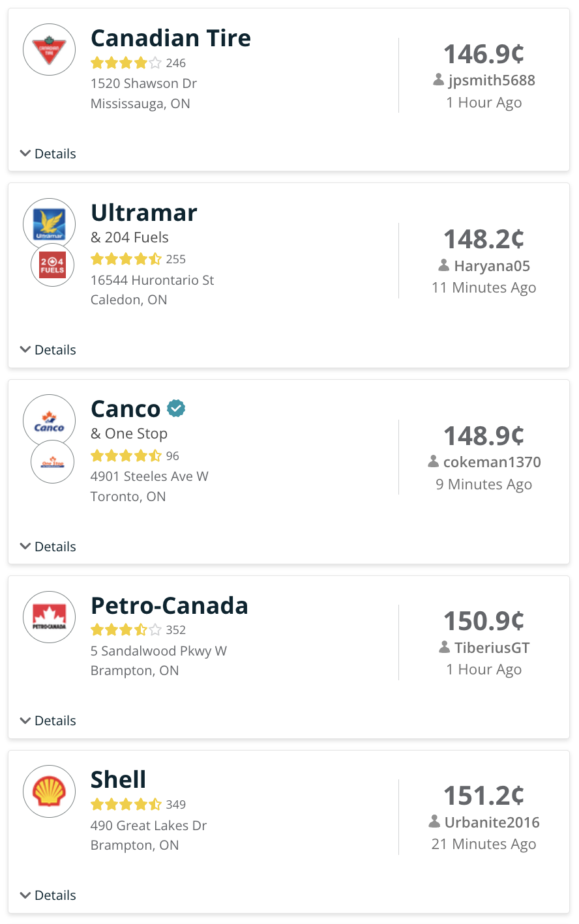Click the Ultramar brand logo
The image size is (579, 924).
[49, 224]
